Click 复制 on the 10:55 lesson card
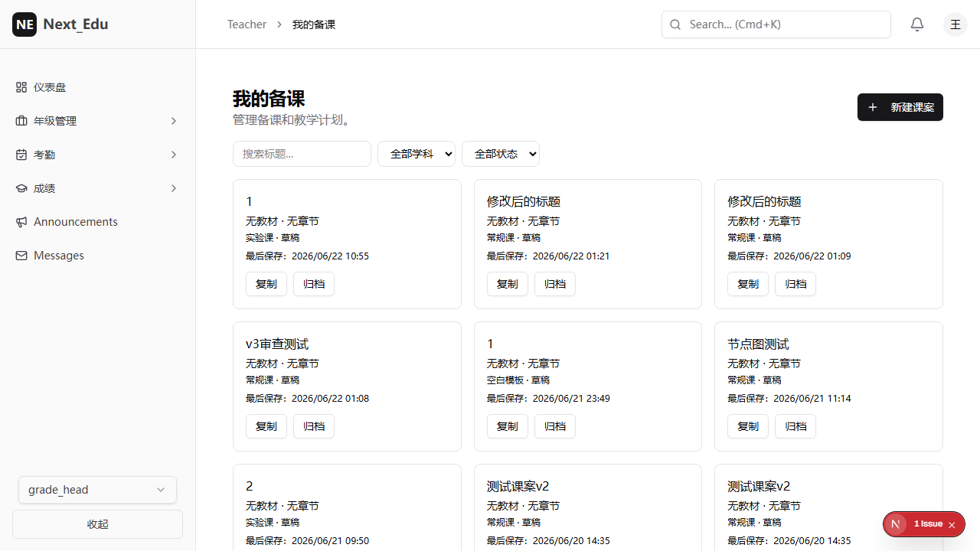The width and height of the screenshot is (980, 551). click(x=266, y=284)
